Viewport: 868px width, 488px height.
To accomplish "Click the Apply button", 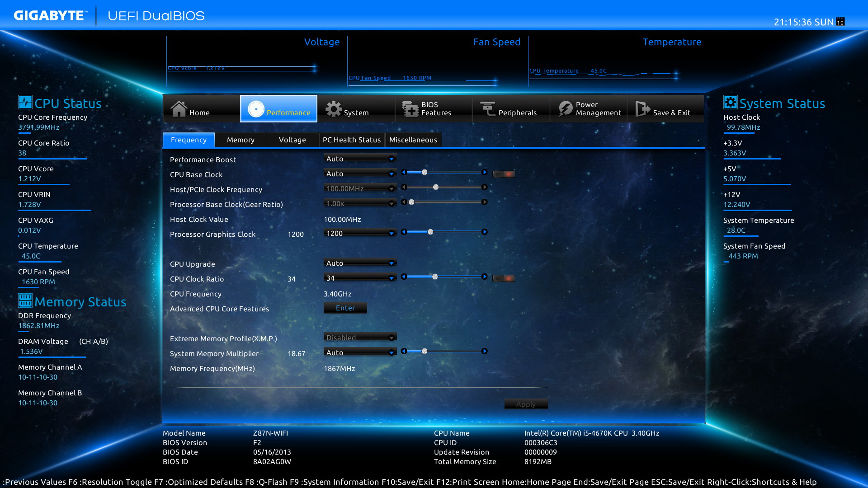I will (526, 404).
